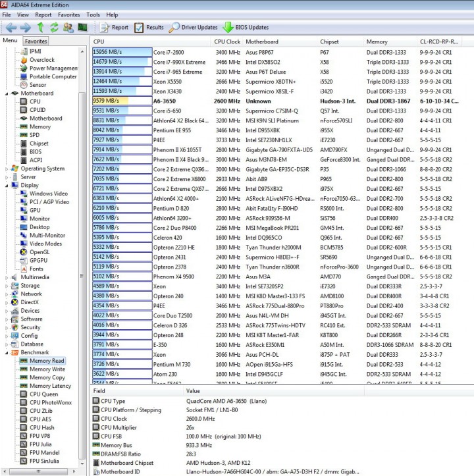474x476 pixels.
Task: Open the File menu
Action: [7, 15]
